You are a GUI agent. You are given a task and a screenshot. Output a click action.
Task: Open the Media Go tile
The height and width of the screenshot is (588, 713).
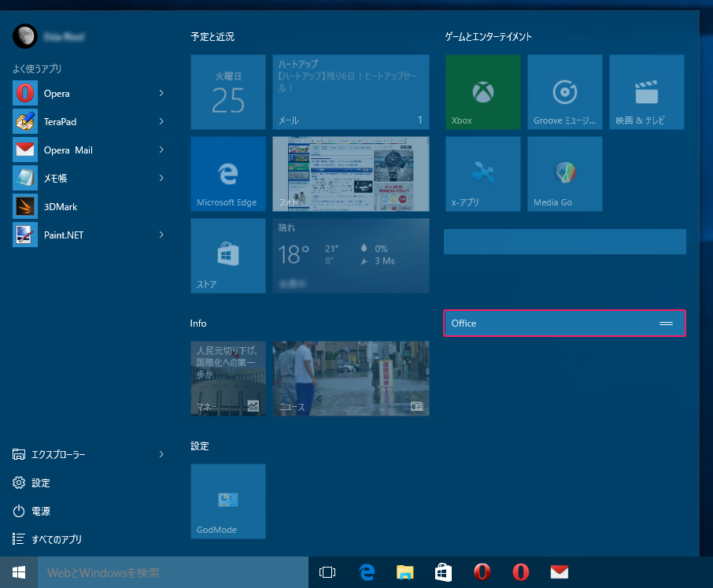565,174
